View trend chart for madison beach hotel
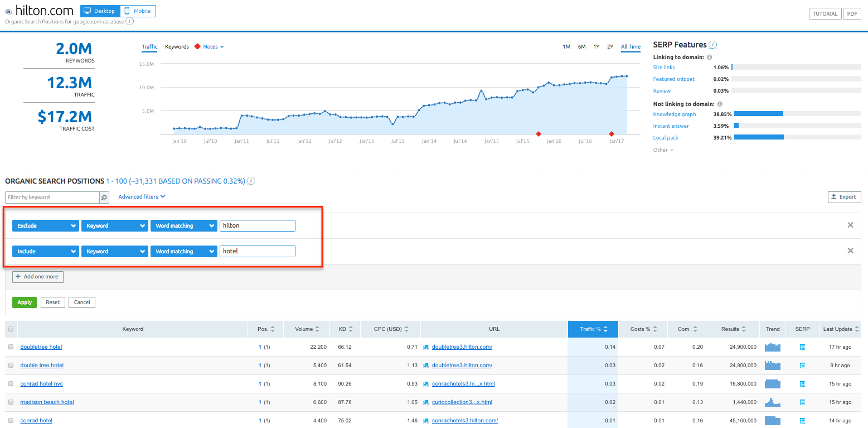This screenshot has height=428, width=868. point(773,402)
